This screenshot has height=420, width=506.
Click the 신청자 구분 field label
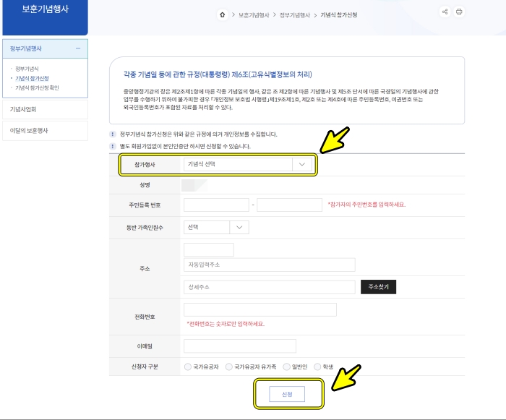coord(145,367)
